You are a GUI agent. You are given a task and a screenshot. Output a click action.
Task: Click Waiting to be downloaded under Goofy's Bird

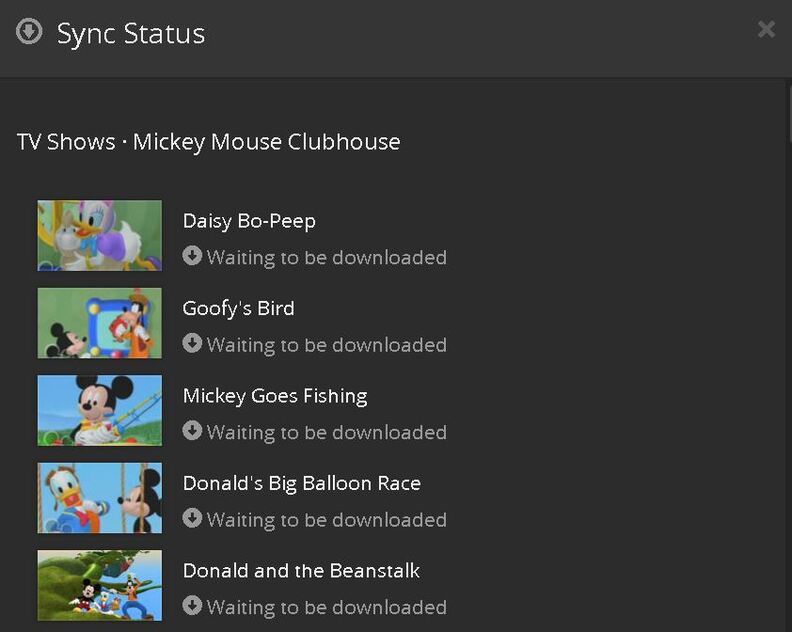pos(327,345)
